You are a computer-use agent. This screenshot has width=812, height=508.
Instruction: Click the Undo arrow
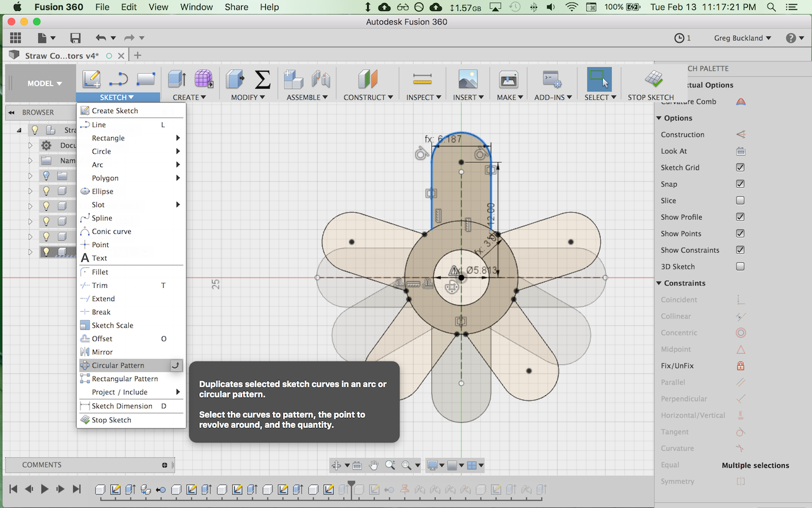pyautogui.click(x=101, y=38)
